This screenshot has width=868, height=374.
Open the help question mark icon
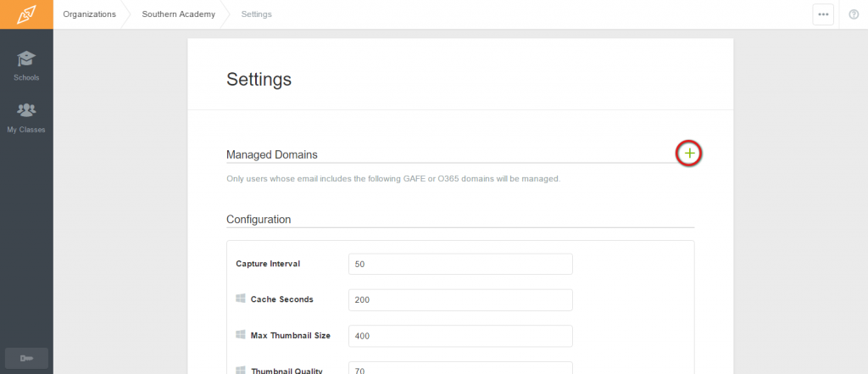click(x=854, y=14)
